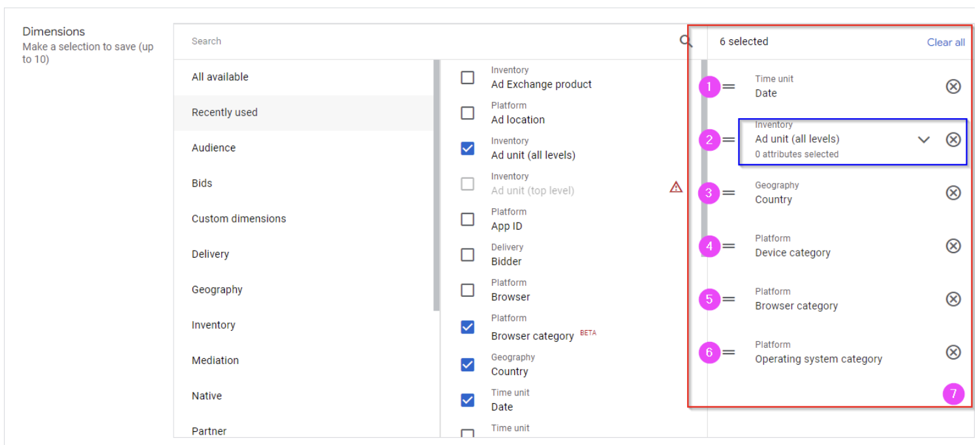Screen dimensions: 980x445
Task: Remove the Date dimension from selected
Action: pos(953,86)
